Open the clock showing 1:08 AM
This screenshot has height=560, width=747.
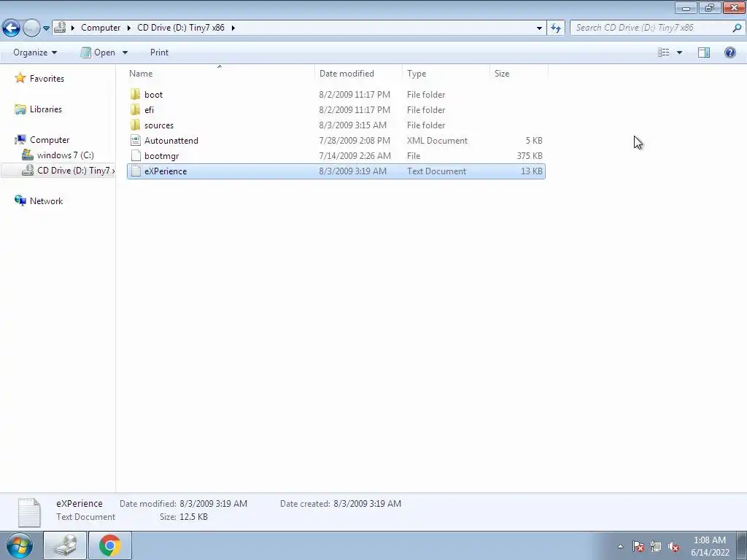[710, 546]
